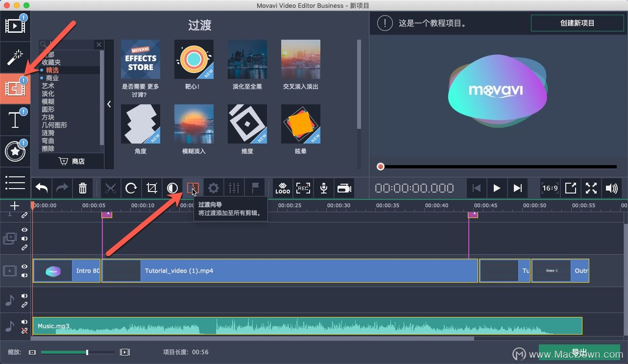
Task: Start screen recording with REC button
Action: coord(303,188)
